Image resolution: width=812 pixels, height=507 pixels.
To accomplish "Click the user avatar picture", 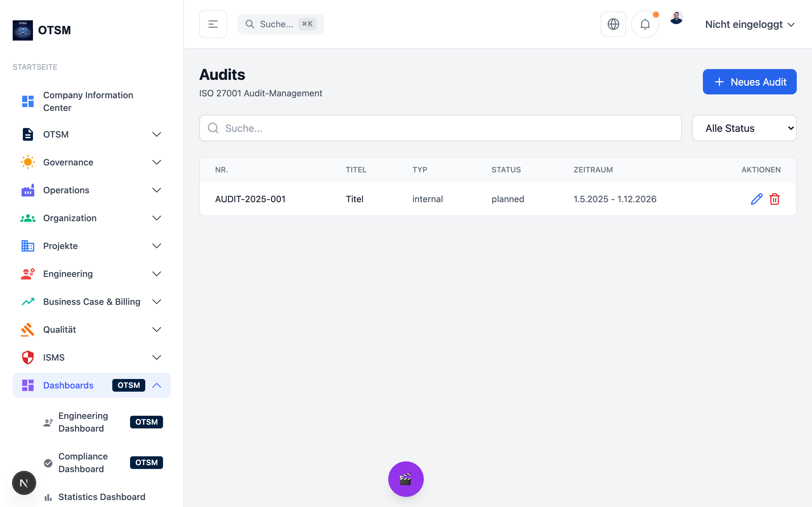I will tap(676, 18).
